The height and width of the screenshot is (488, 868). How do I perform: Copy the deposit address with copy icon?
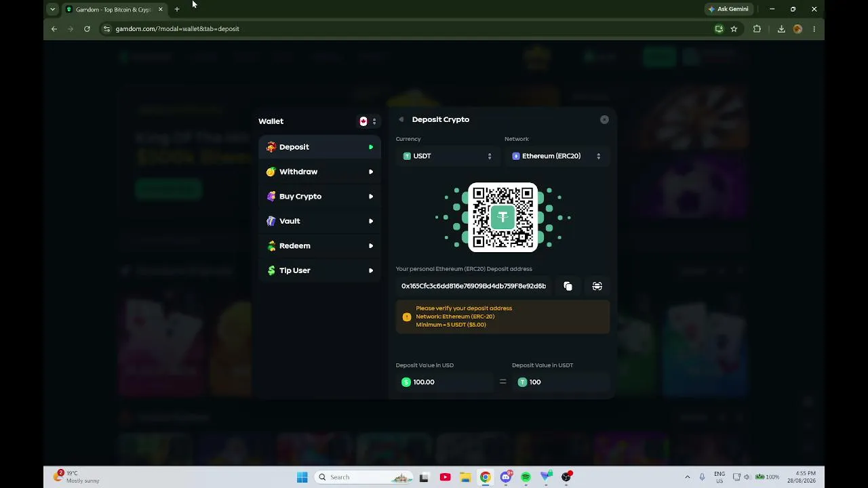click(568, 287)
